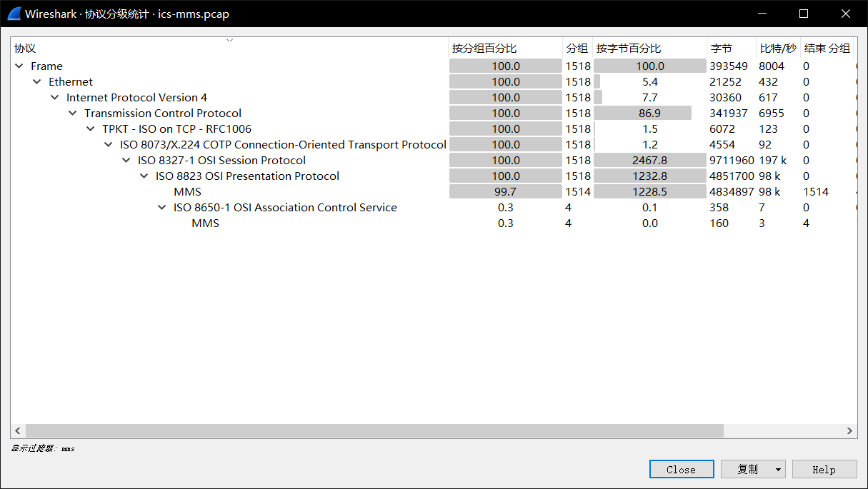This screenshot has height=489, width=868.
Task: Click the horizontal scrollbar left arrow
Action: coord(18,431)
